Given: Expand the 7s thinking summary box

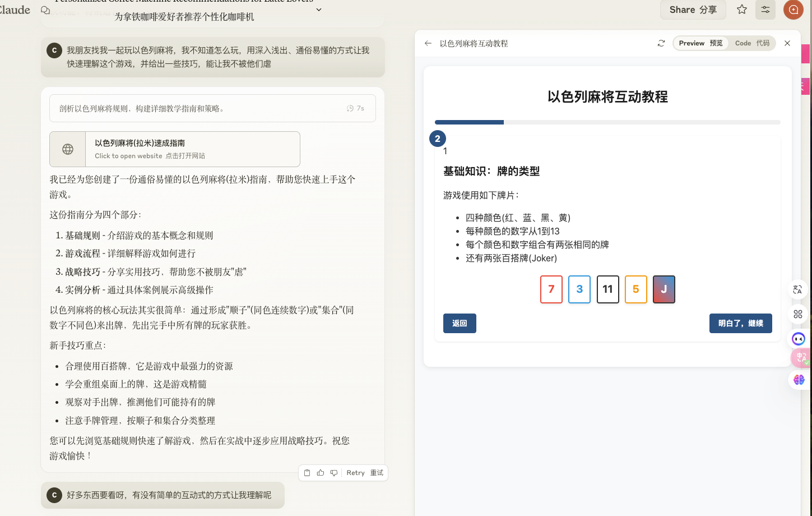Looking at the screenshot, I should click(212, 108).
